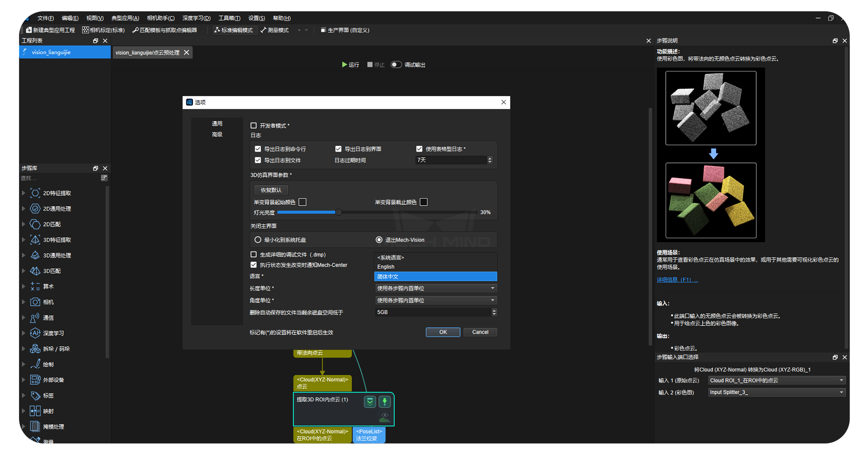The image size is (868, 453).
Task: Expand the 2D特征提取 tree arrow
Action: pos(24,193)
